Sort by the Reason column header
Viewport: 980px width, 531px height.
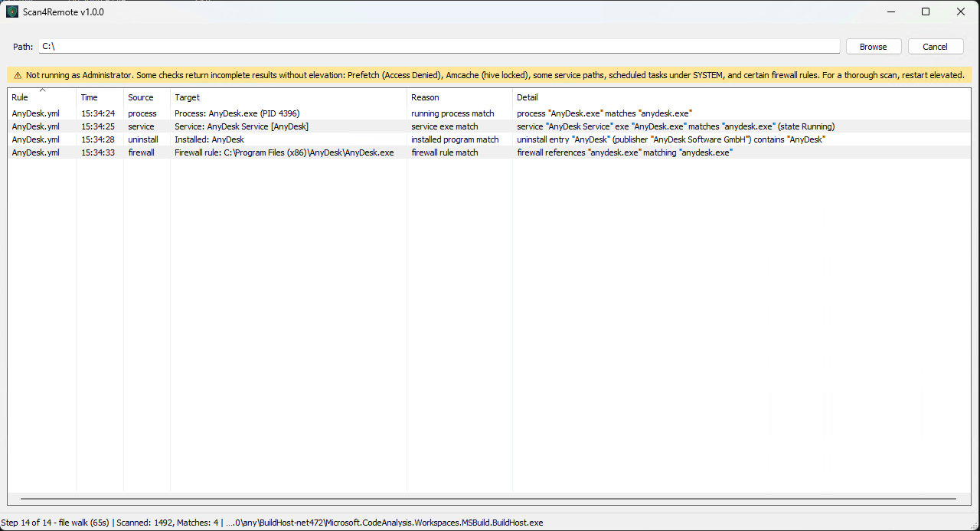(460, 97)
